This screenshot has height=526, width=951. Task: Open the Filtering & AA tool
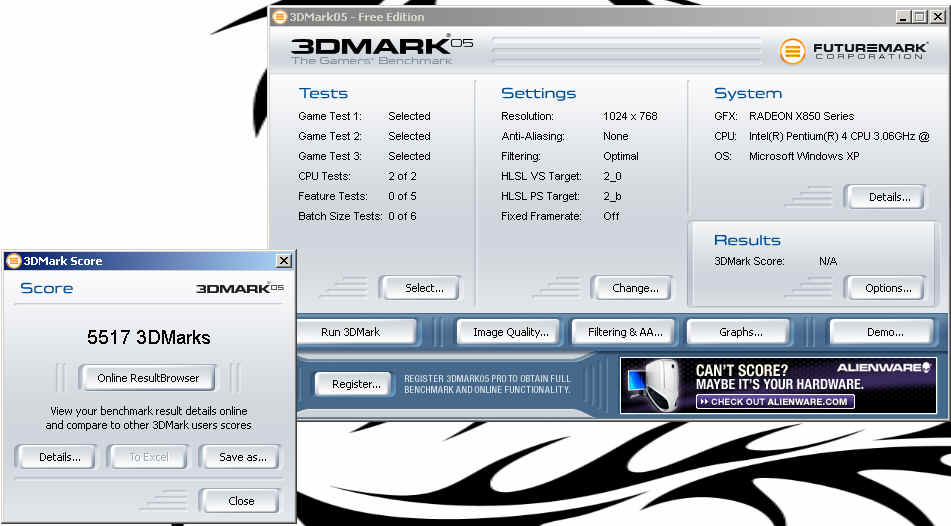[x=623, y=332]
